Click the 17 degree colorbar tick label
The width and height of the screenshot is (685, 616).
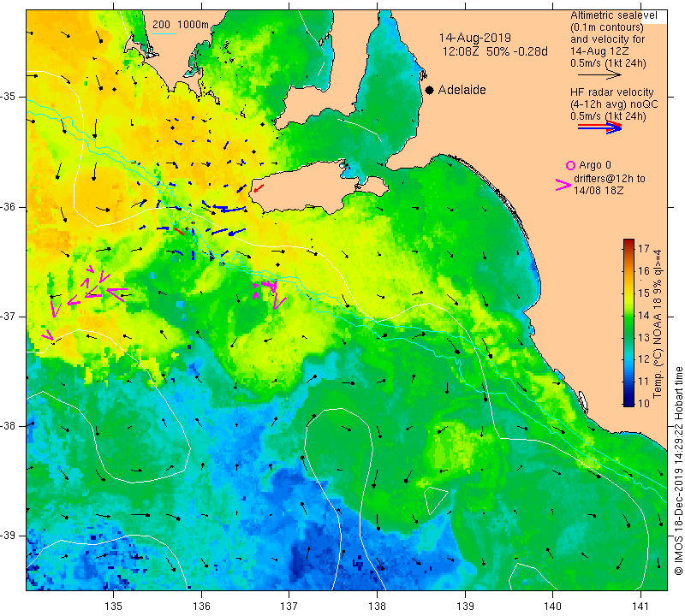644,249
